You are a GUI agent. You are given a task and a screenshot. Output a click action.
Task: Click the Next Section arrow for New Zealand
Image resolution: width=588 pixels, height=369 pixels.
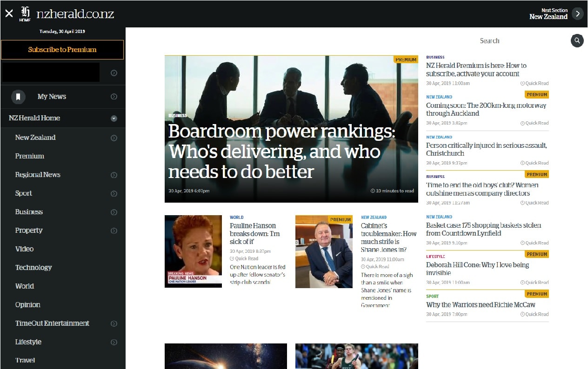point(578,13)
